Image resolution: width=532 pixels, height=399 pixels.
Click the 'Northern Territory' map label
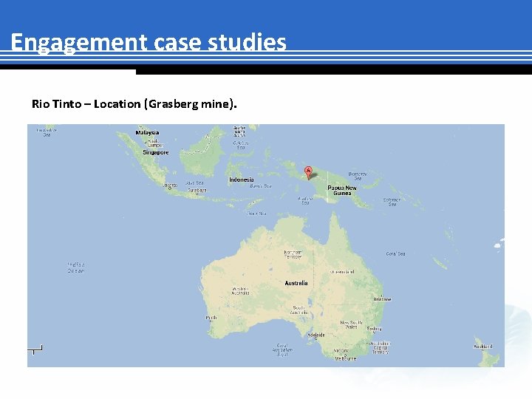(293, 254)
